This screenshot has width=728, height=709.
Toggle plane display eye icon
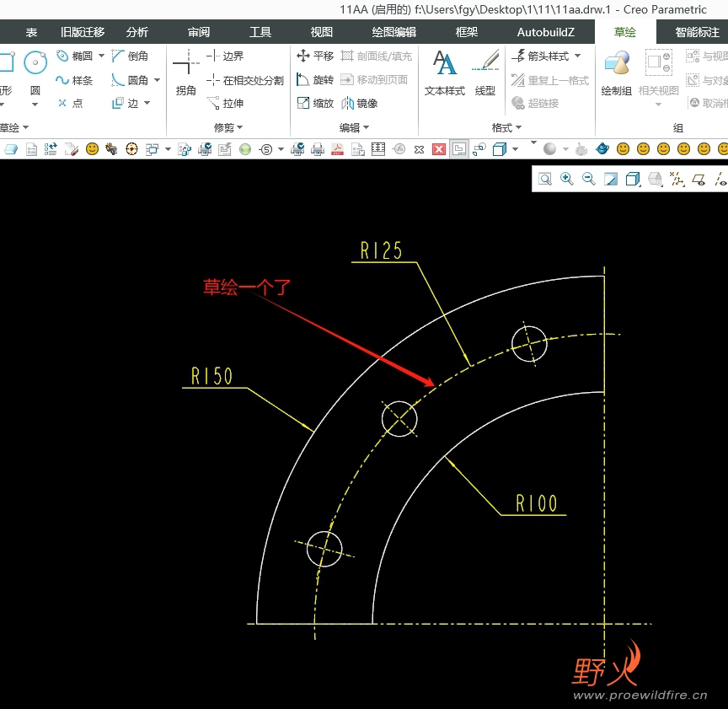699,179
